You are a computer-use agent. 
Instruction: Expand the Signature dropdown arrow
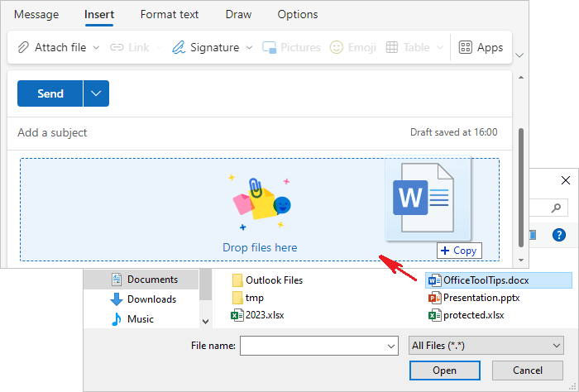coord(249,48)
